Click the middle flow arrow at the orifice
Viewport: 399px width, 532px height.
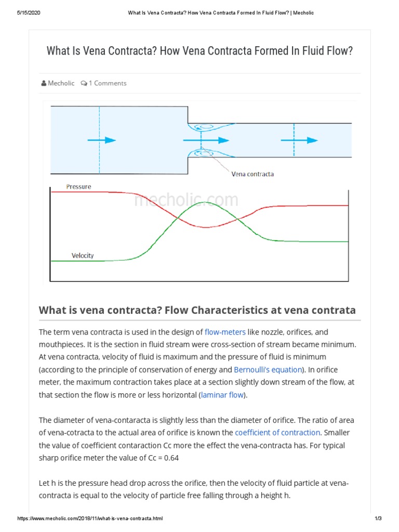pyautogui.click(x=206, y=140)
